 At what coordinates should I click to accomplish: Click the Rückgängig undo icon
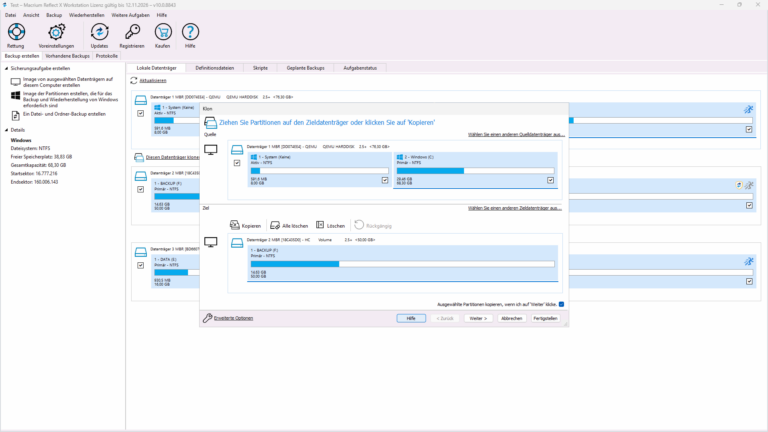tap(359, 225)
